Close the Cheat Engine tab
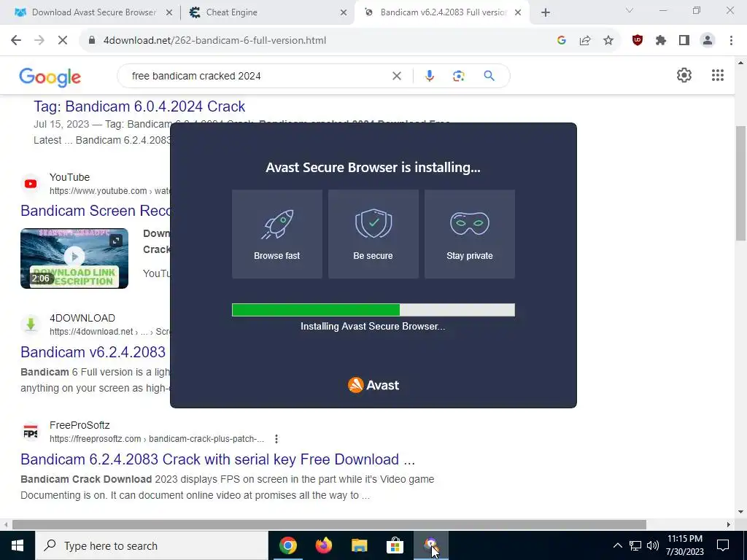The width and height of the screenshot is (747, 560). [344, 13]
